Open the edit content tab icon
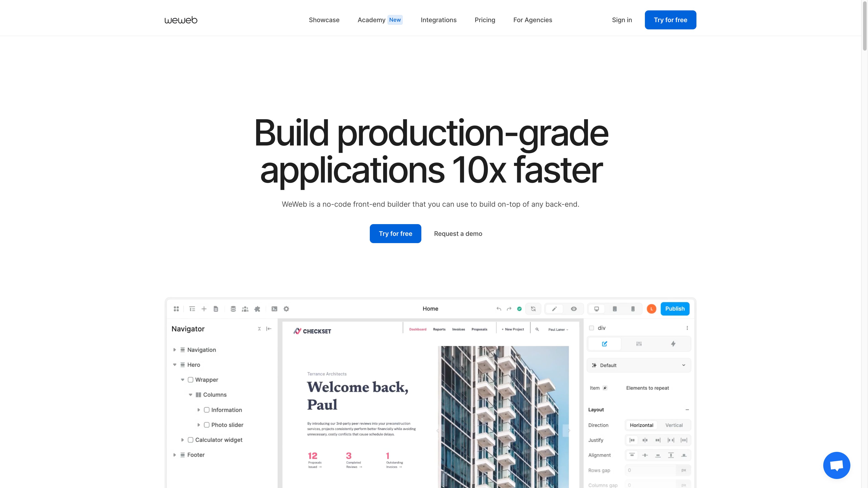 click(604, 344)
